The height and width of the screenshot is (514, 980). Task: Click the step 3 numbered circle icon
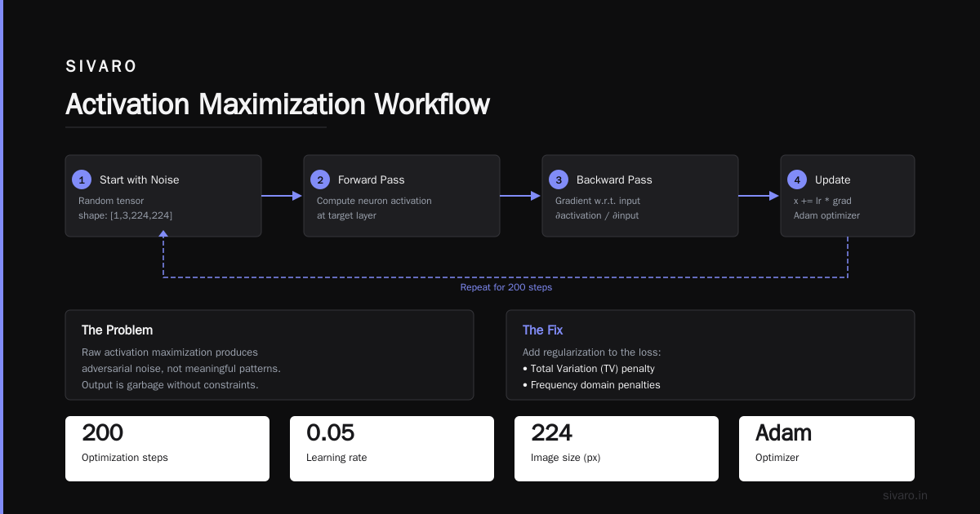pos(559,179)
